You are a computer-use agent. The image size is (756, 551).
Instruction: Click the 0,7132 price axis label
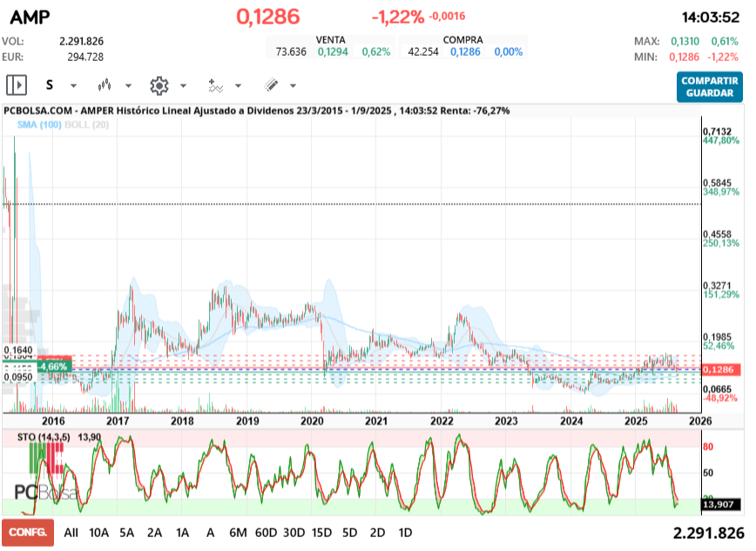tap(717, 131)
